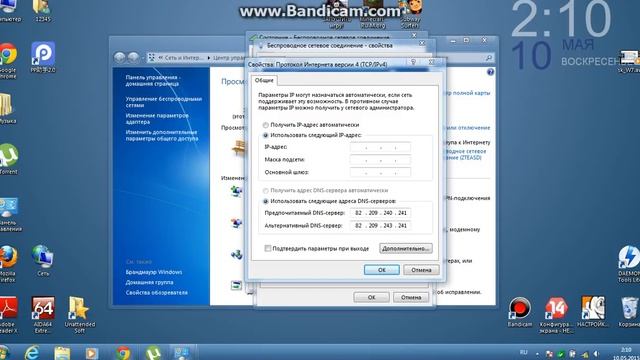Open the Adobe Reader X desktop icon
640x360 pixels.
tap(9, 315)
